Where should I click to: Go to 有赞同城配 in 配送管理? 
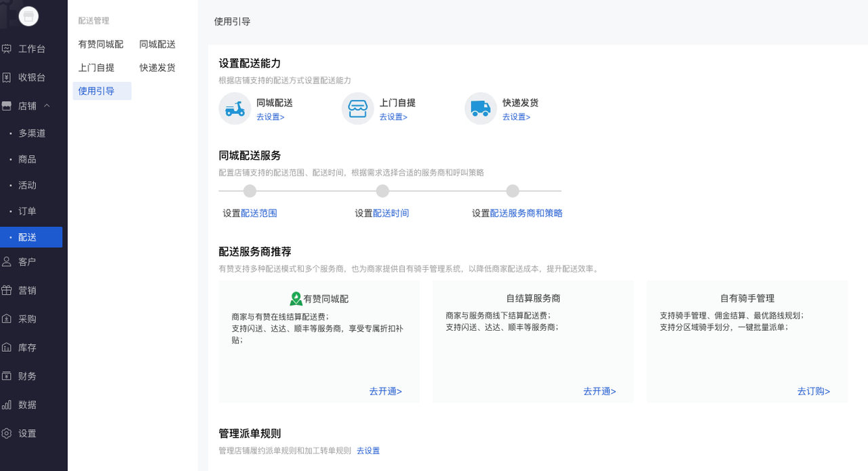[101, 44]
